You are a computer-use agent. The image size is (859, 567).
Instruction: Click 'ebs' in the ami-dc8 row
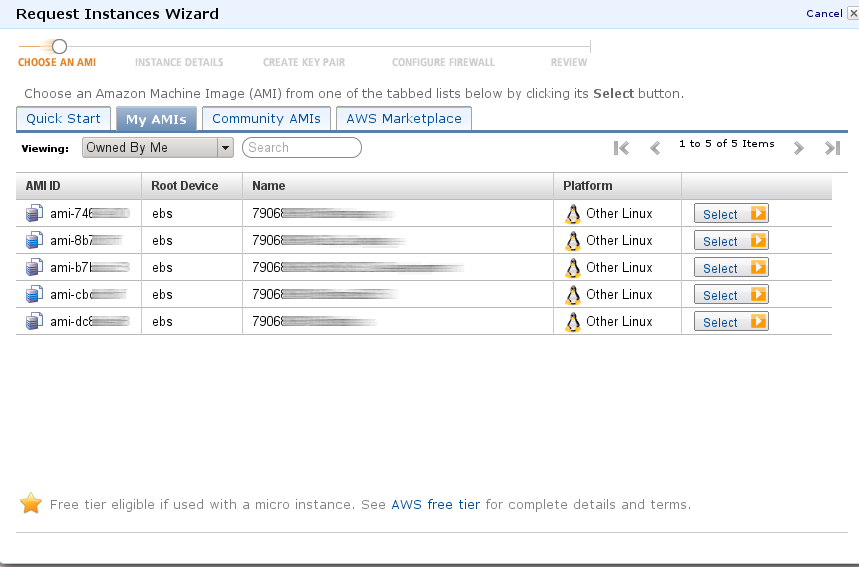click(162, 322)
